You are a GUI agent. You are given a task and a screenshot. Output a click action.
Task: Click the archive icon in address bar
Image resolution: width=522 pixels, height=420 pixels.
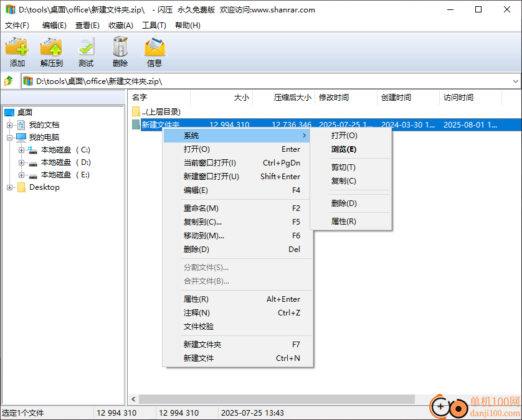[28, 81]
